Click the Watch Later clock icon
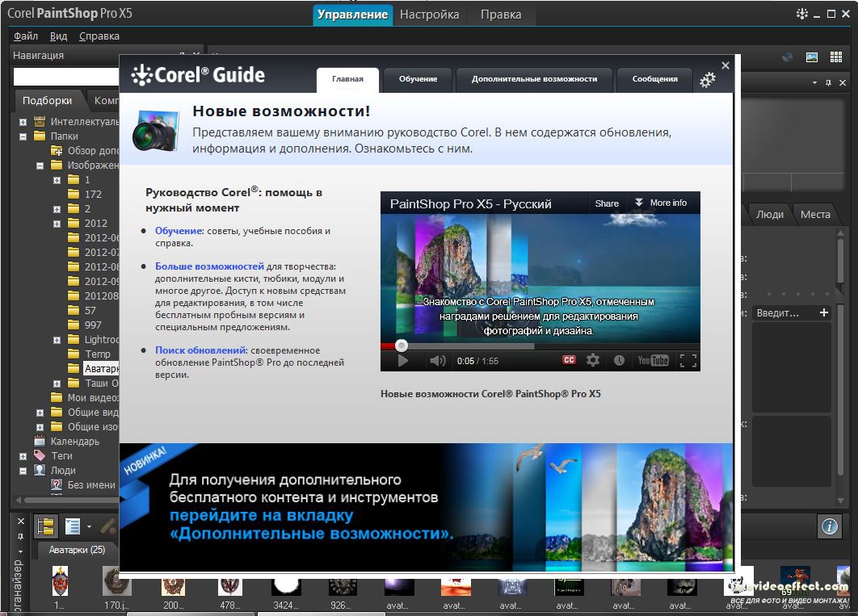 619,360
